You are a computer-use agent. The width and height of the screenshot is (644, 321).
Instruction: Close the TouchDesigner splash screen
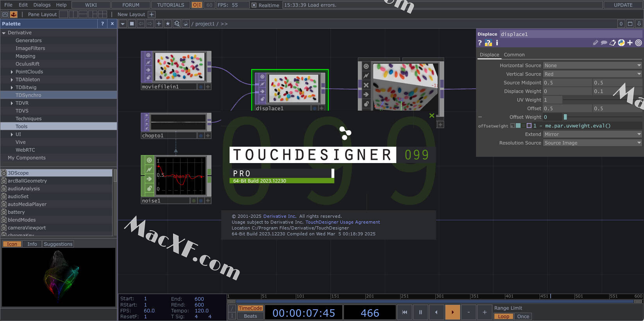click(432, 115)
